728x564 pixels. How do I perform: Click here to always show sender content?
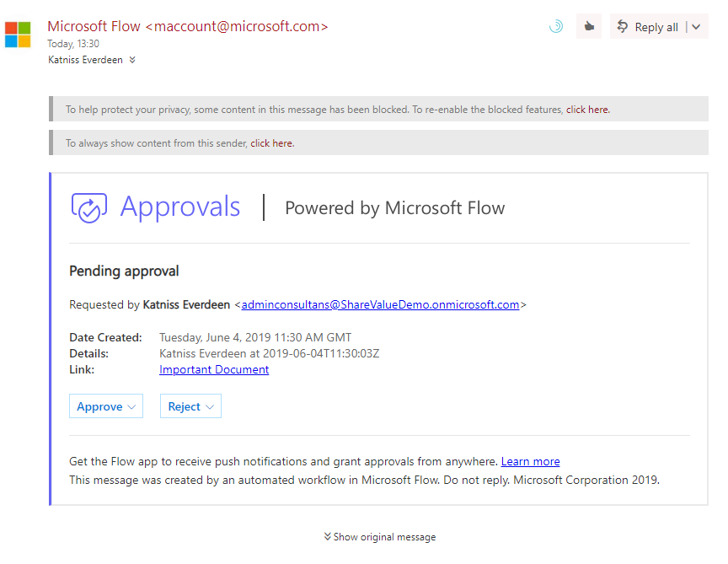pyautogui.click(x=272, y=143)
